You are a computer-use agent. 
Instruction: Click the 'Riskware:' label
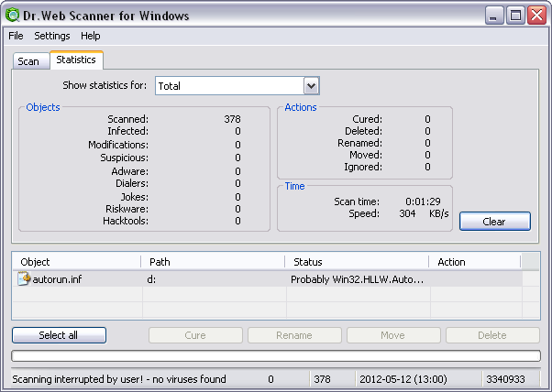127,209
